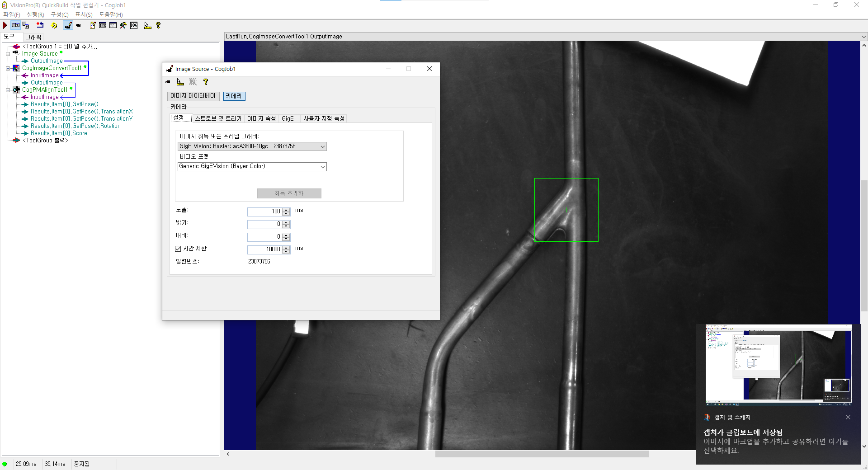The image size is (868, 470).
Task: Select the 이미지 데이터베이 source option
Action: (193, 96)
